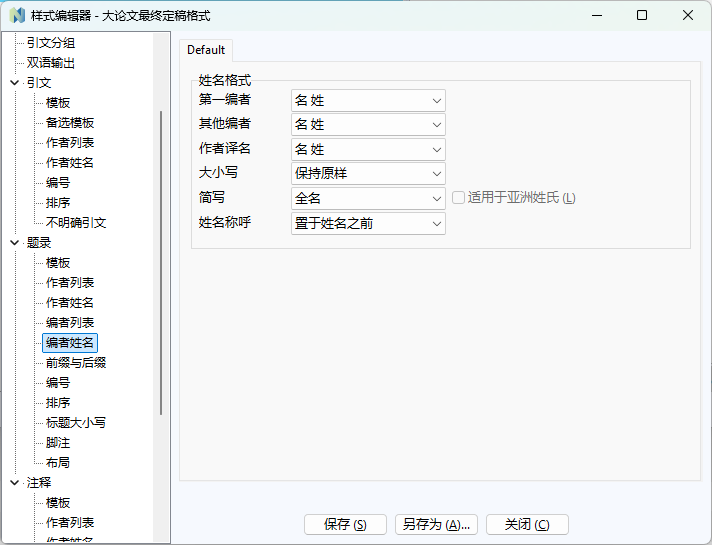Select 作者姓名 under 题录
Screen dimensions: 712x545
tap(70, 302)
